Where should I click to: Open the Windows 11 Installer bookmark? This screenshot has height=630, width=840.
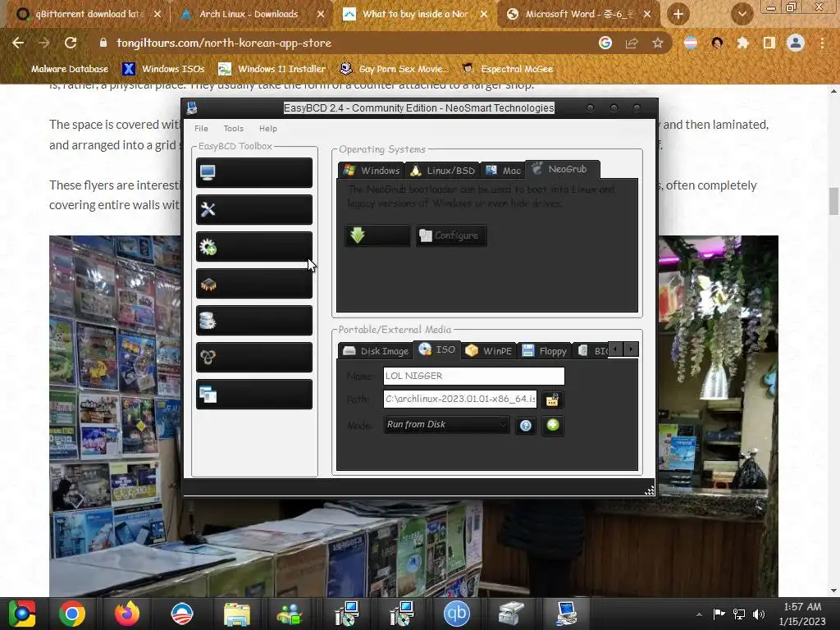tap(272, 69)
